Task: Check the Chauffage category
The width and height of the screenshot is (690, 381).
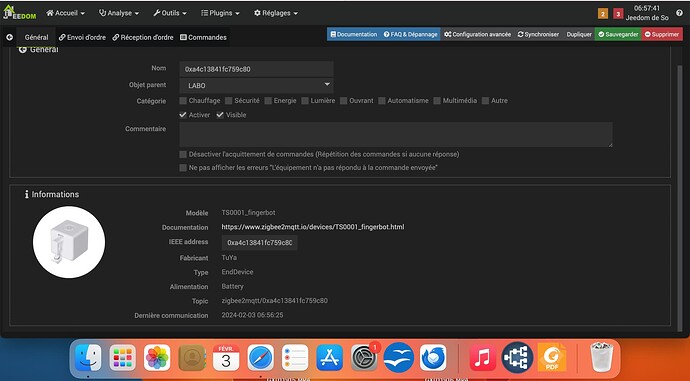Action: pyautogui.click(x=183, y=101)
